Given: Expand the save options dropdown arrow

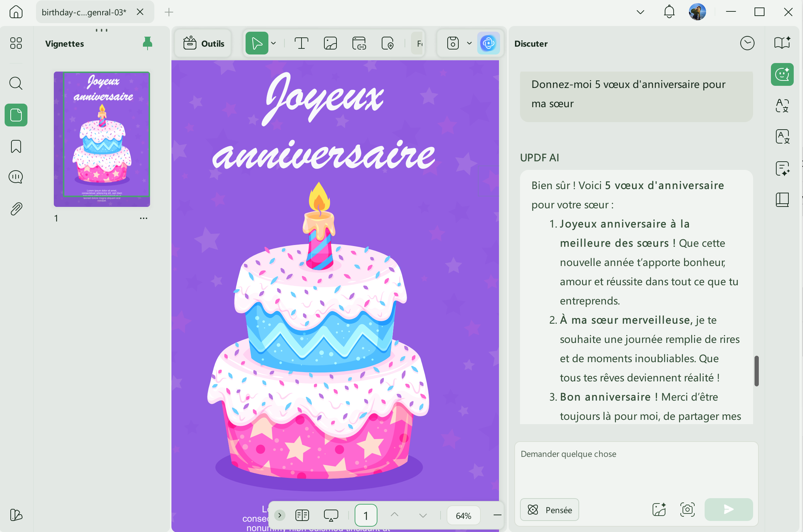Looking at the screenshot, I should (469, 43).
